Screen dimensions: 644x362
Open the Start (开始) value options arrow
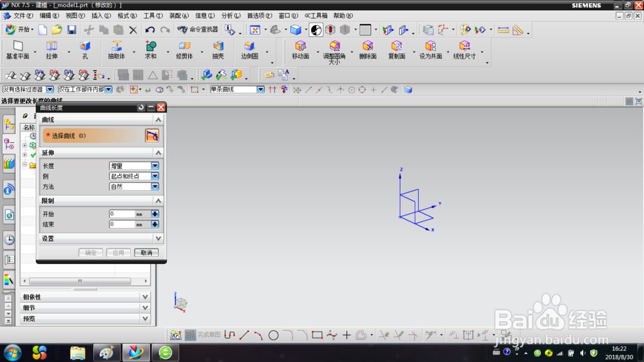[x=155, y=214]
